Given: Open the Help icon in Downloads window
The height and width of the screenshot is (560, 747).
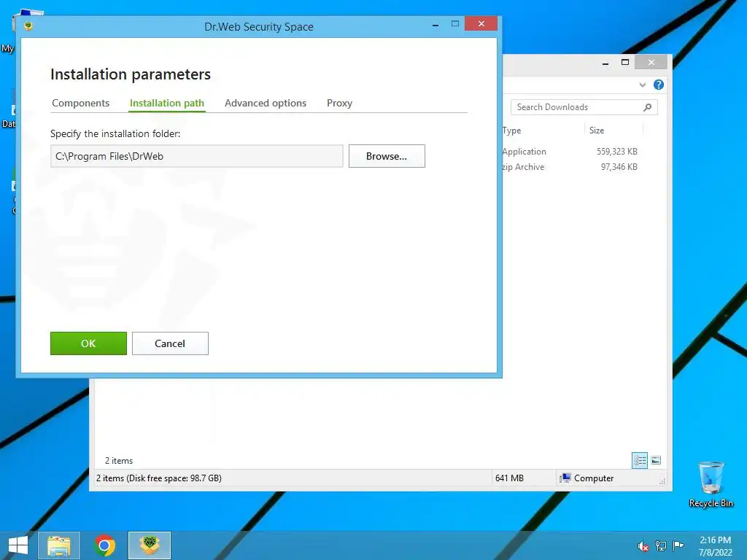Looking at the screenshot, I should click(x=659, y=85).
